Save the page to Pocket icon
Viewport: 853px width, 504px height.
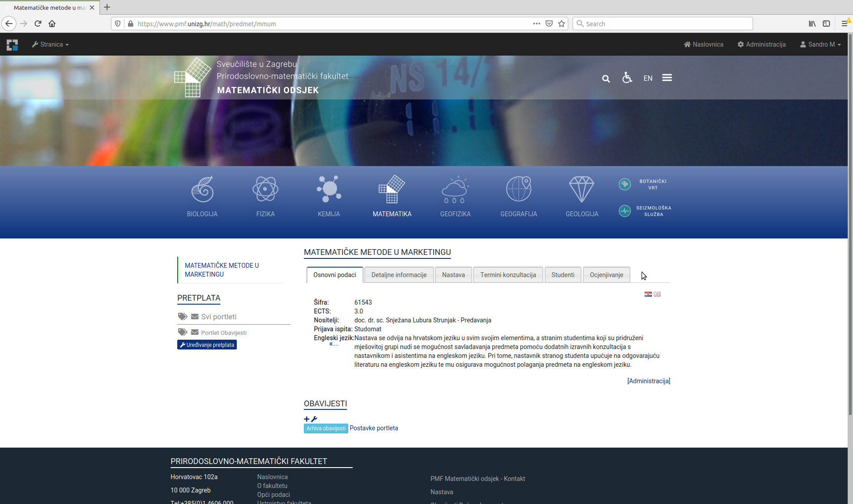(x=549, y=24)
